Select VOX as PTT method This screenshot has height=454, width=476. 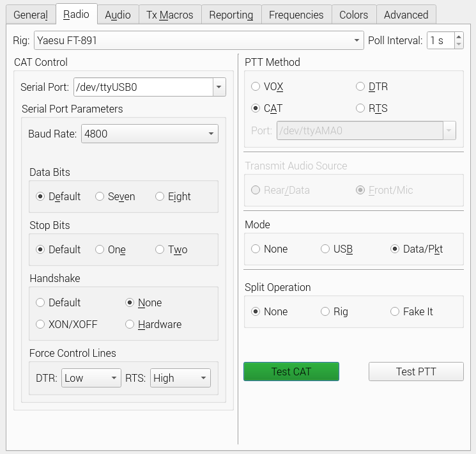tap(267, 86)
